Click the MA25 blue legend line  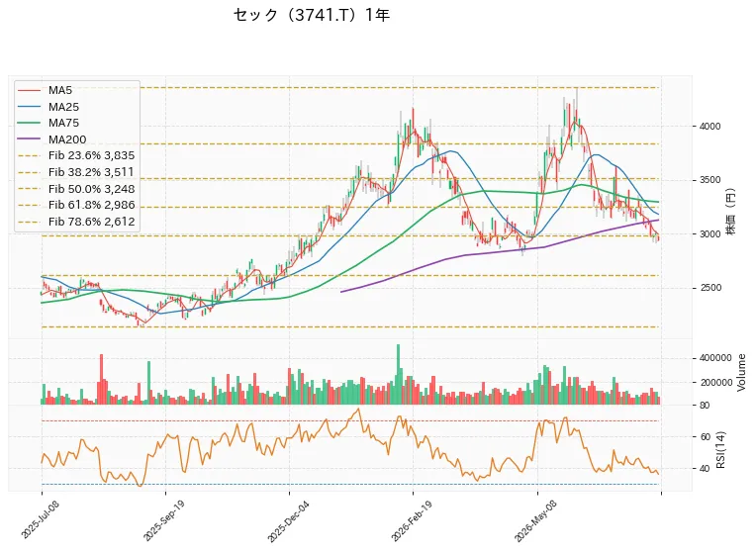pyautogui.click(x=29, y=107)
